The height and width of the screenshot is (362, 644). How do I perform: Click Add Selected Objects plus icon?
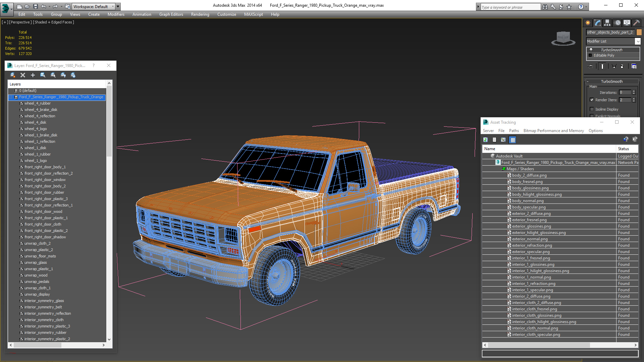pos(33,75)
